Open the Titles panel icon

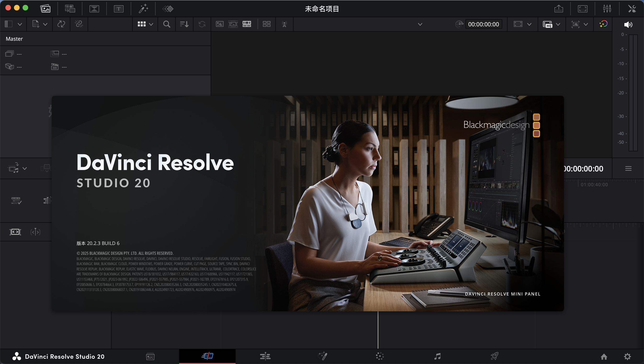[x=119, y=9]
